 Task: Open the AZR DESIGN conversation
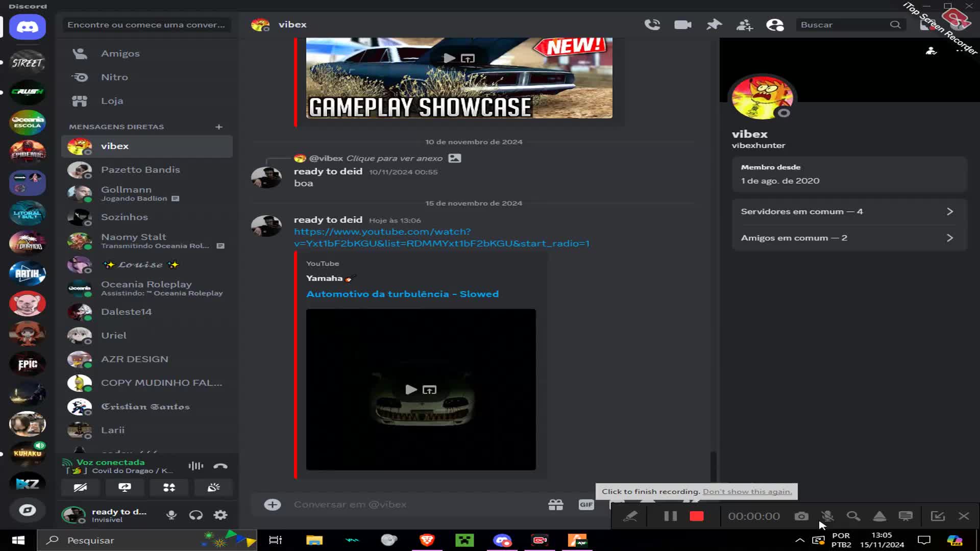147,359
